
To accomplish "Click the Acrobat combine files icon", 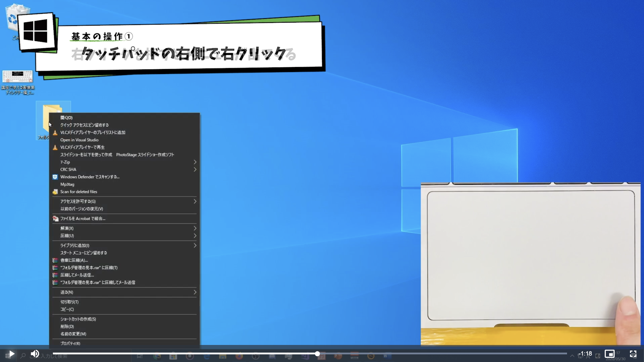I will [55, 219].
